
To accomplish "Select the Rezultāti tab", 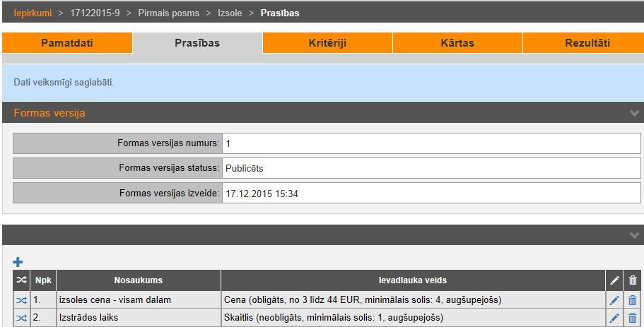I will pyautogui.click(x=587, y=43).
